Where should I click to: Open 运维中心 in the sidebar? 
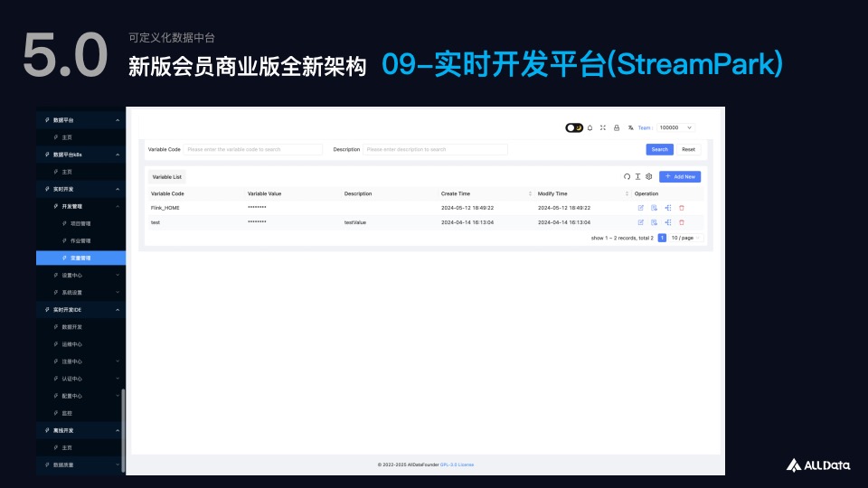[80, 344]
